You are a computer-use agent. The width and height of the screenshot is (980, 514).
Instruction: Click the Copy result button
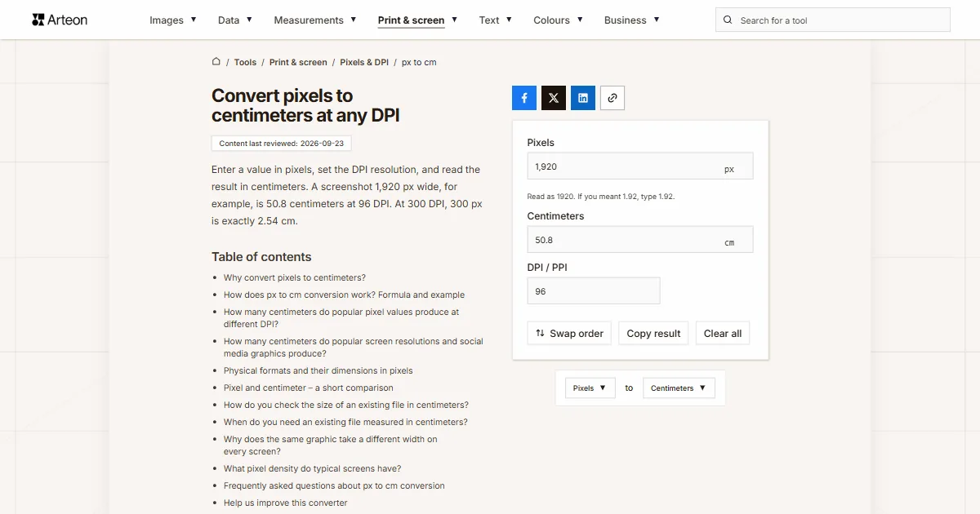point(653,333)
